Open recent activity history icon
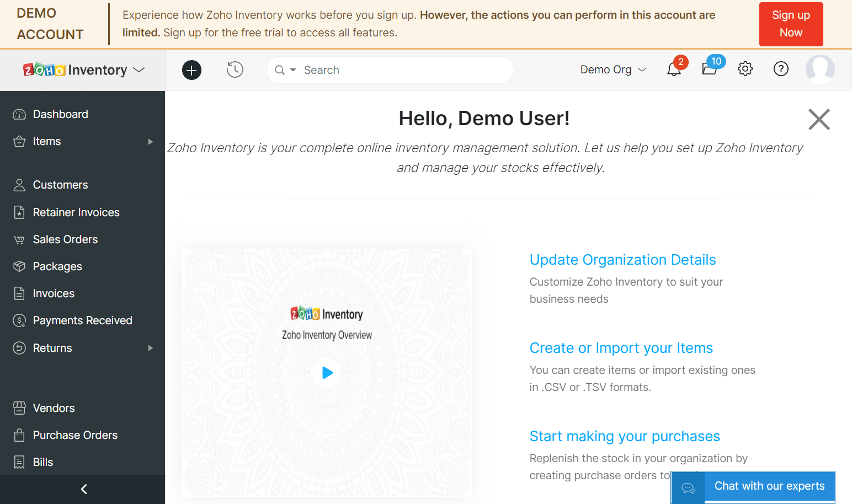852x504 pixels. [x=235, y=69]
